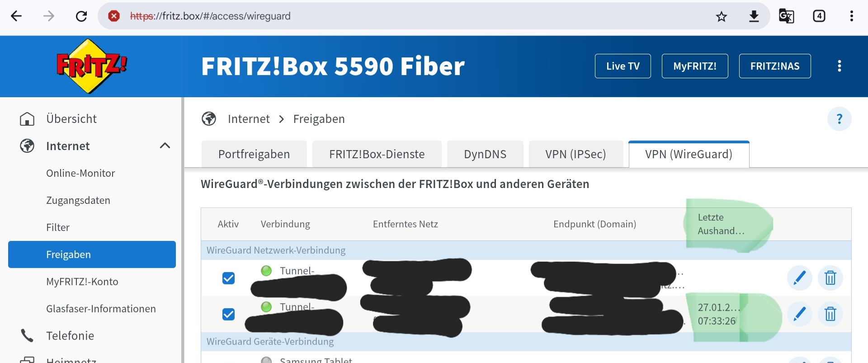The height and width of the screenshot is (363, 868).
Task: Uncheck the Aktiv checkbox for the second Tunnel
Action: point(229,314)
